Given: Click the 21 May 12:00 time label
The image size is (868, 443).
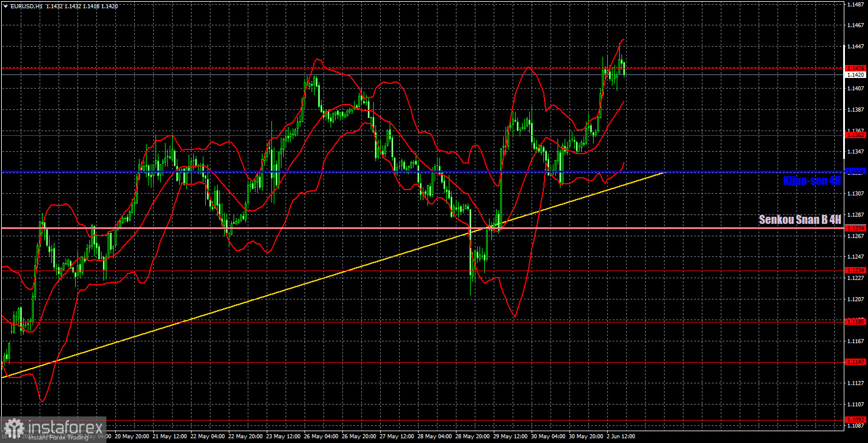Looking at the screenshot, I should click(x=171, y=437).
